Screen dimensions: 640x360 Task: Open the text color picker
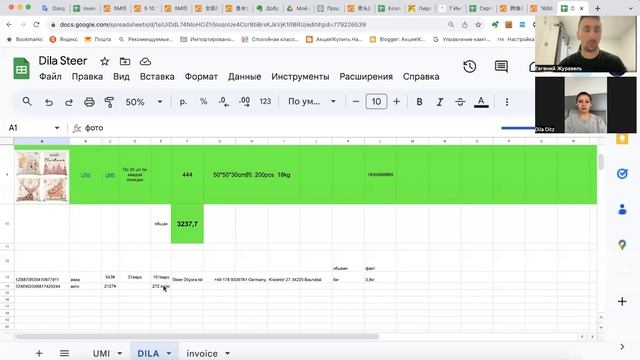pyautogui.click(x=481, y=102)
